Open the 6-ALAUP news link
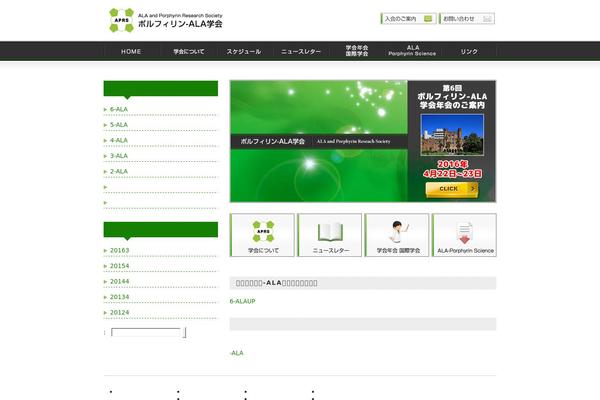 242,301
